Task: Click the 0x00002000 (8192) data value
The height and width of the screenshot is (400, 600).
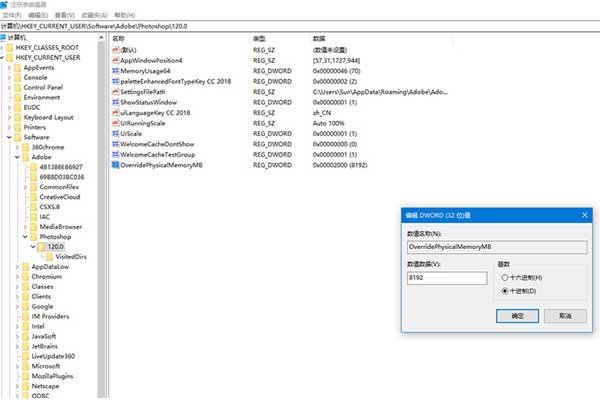Action: pos(340,165)
